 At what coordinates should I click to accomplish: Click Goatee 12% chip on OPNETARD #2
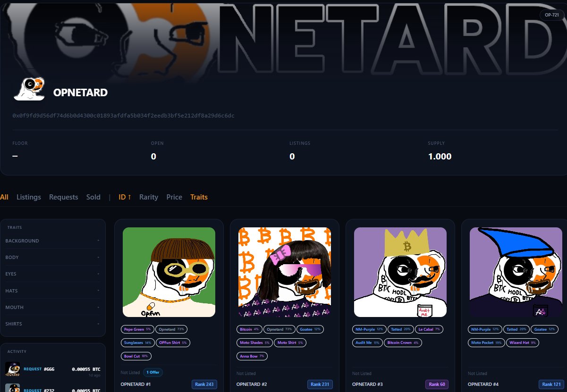[x=311, y=329]
